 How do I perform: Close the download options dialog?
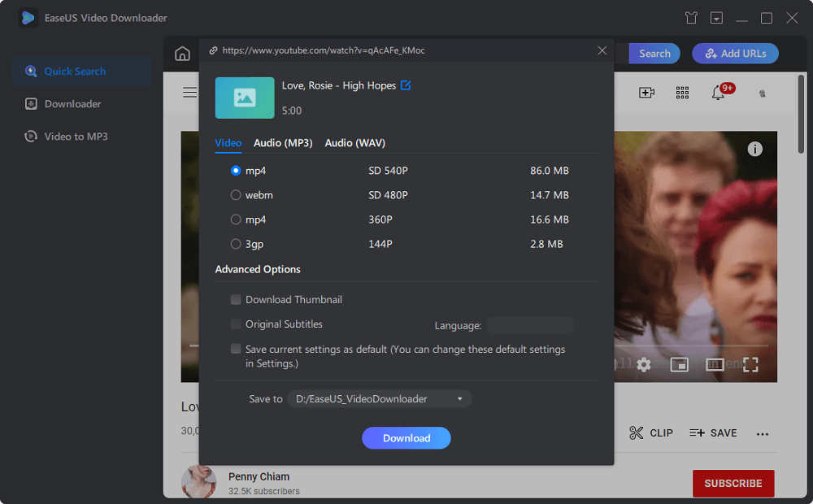pos(602,50)
